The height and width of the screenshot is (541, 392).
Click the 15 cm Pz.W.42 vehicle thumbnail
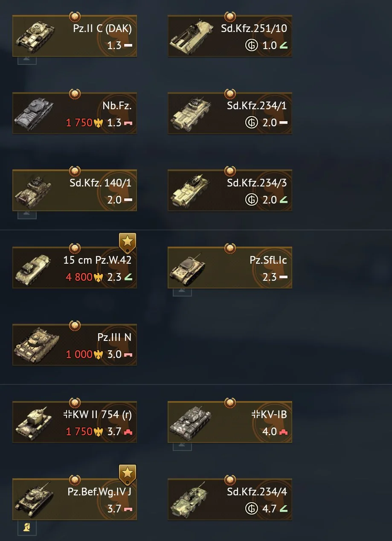(35, 268)
